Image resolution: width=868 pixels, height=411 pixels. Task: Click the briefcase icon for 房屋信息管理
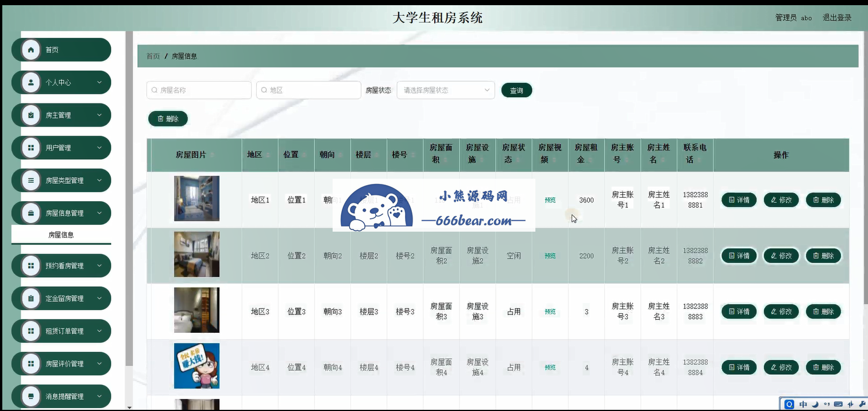[30, 213]
